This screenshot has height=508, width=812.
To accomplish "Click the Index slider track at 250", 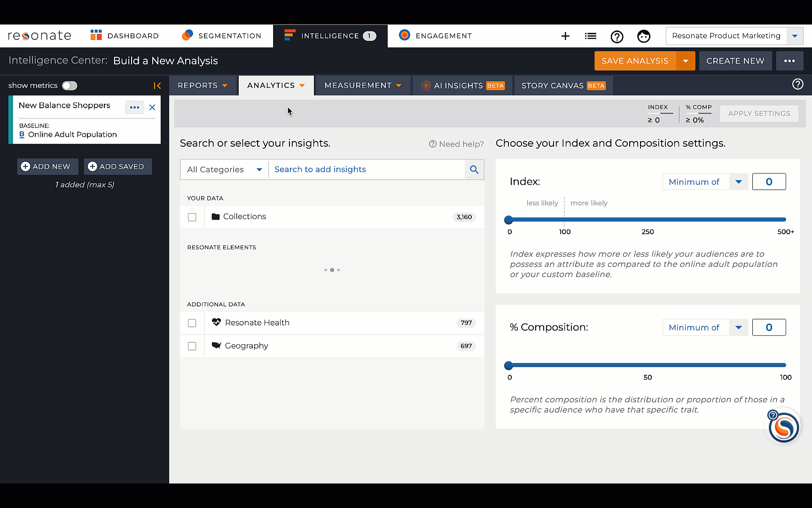I will 648,220.
